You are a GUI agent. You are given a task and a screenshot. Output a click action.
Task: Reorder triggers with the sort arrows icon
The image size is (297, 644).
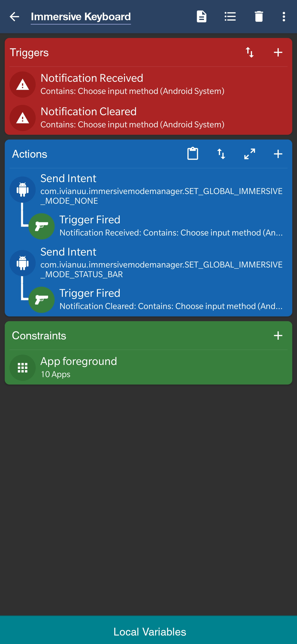250,52
